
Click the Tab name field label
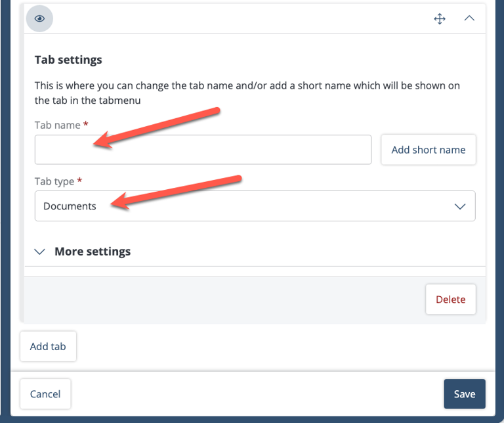click(x=58, y=125)
